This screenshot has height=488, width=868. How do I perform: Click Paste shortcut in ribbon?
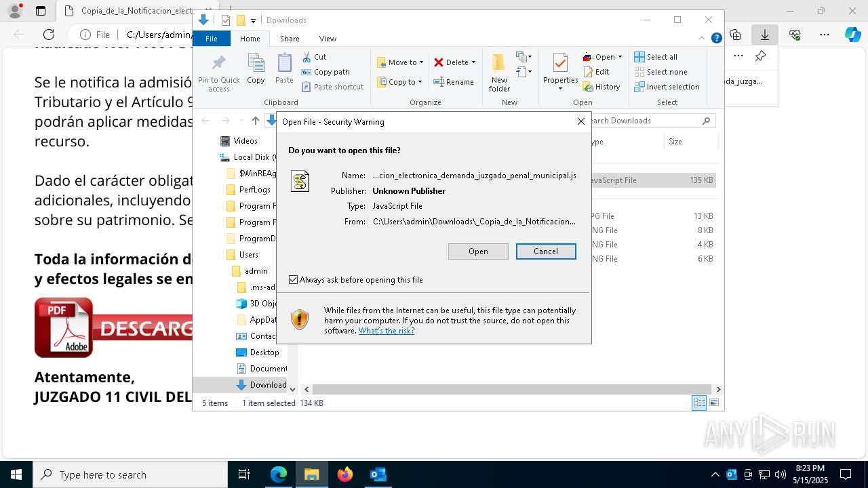tap(333, 87)
